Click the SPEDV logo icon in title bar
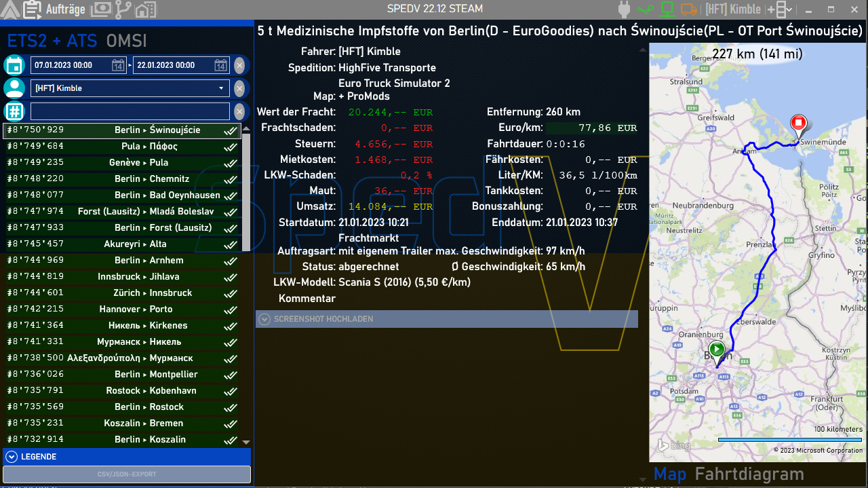Viewport: 868px width, 488px height. [x=9, y=9]
